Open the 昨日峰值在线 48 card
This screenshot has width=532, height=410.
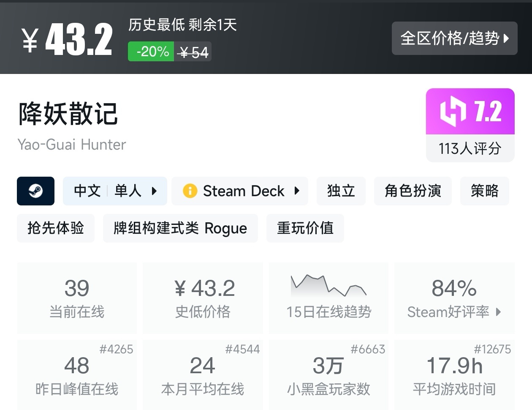77,375
